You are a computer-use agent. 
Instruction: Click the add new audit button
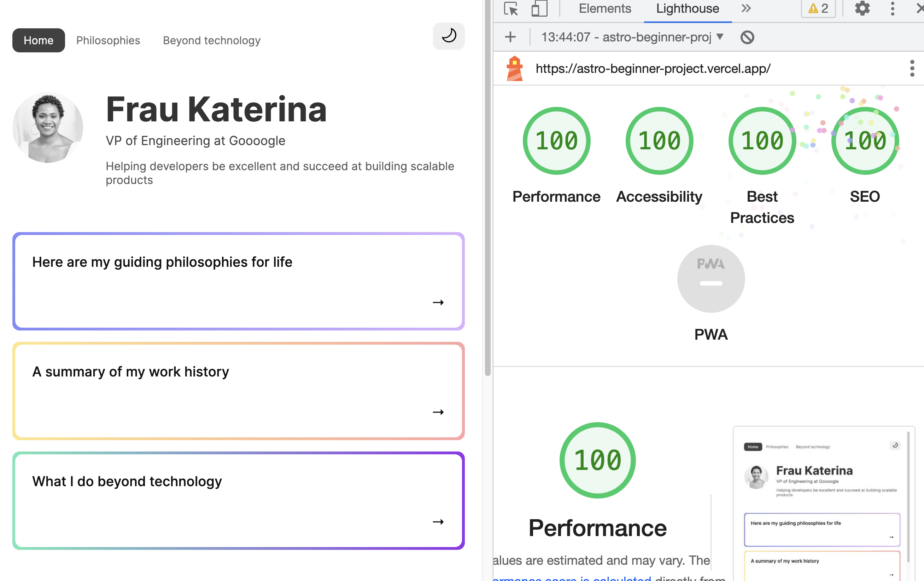(509, 37)
